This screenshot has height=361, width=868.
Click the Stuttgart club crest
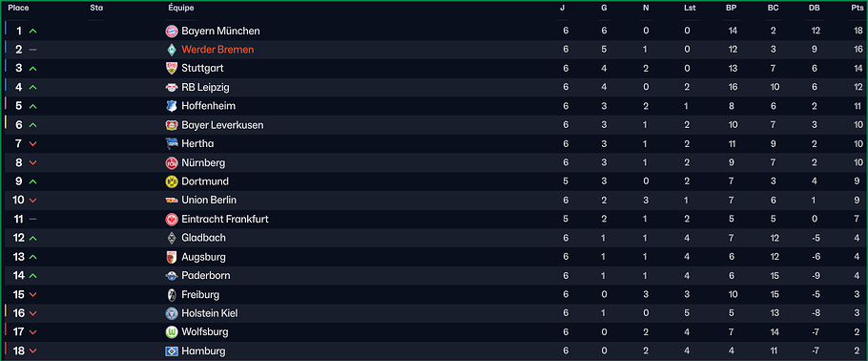171,69
